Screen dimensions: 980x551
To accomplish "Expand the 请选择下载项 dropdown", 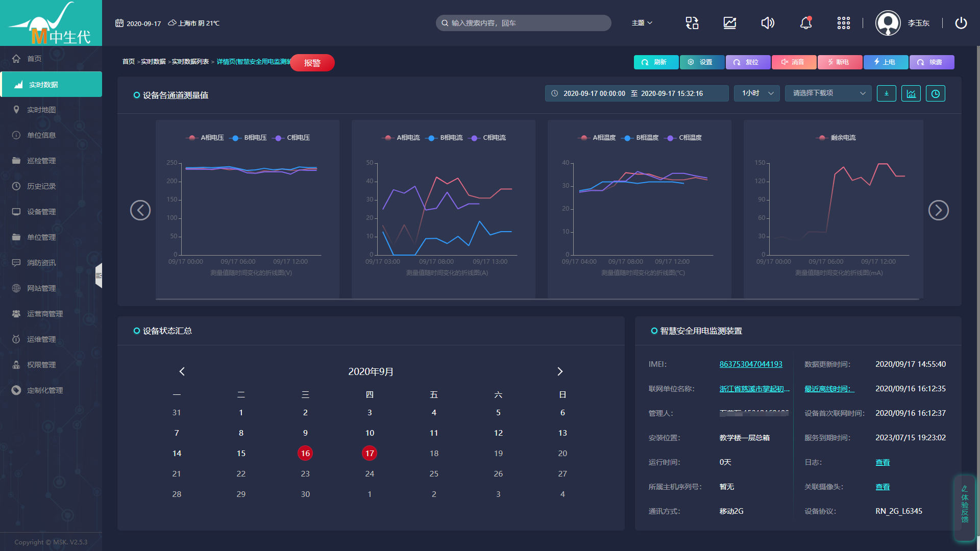I will [828, 93].
